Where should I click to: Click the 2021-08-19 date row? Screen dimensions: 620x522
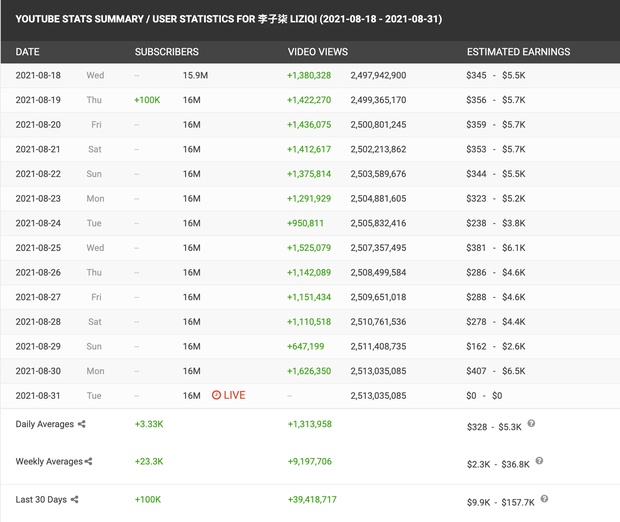[310, 100]
